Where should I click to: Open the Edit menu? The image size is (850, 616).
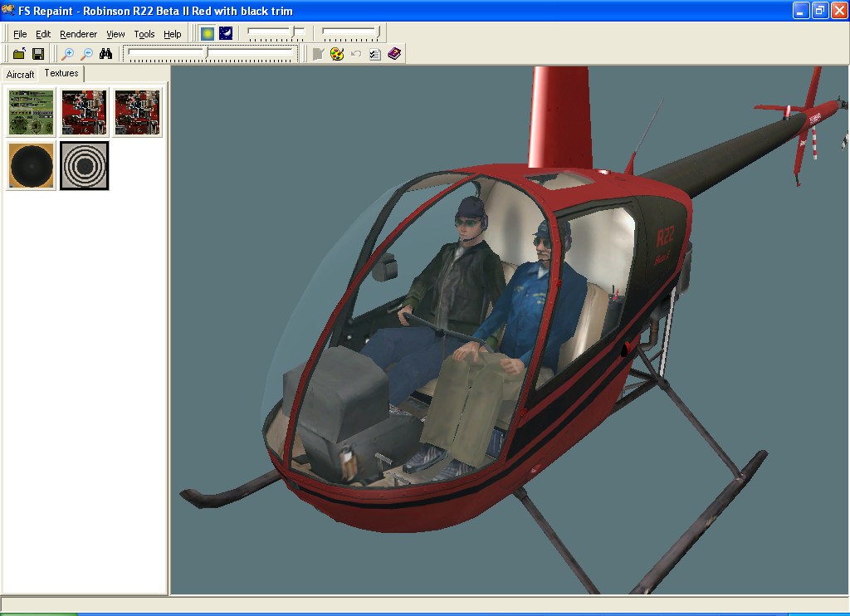[x=43, y=34]
